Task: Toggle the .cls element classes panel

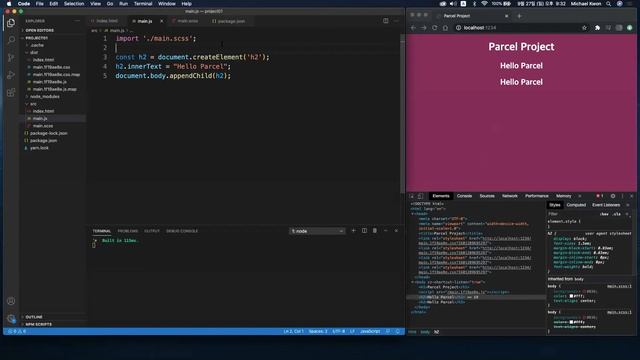Action: 617,214
